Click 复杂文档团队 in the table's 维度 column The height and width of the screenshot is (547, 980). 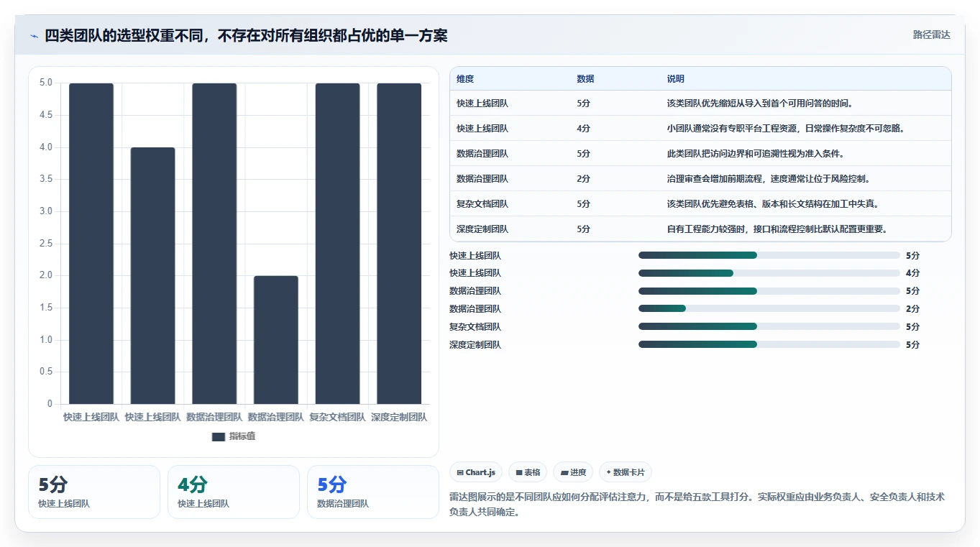482,204
